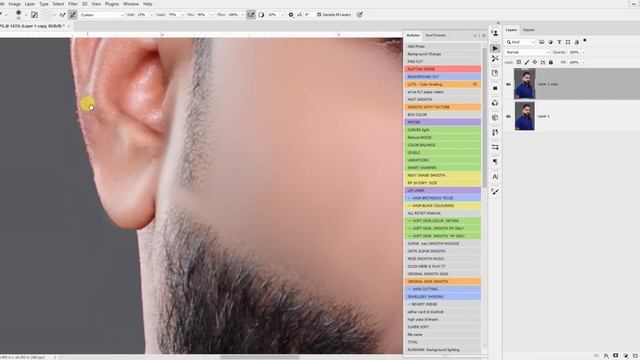
Task: Open the Character panel icon in dock
Action: (495, 177)
